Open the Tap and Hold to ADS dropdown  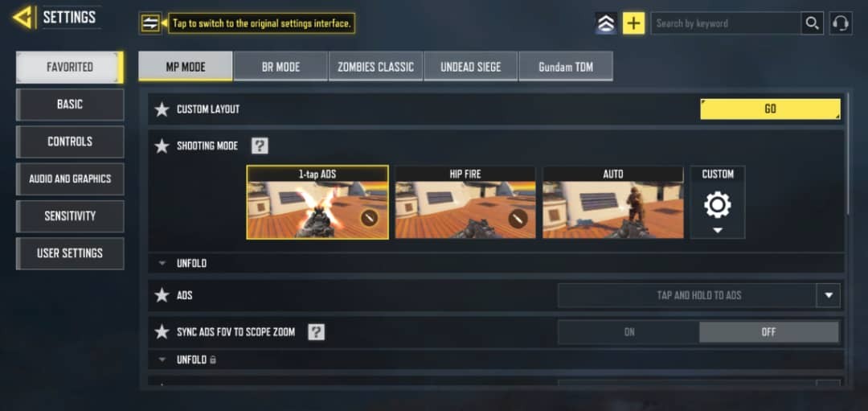pyautogui.click(x=698, y=296)
